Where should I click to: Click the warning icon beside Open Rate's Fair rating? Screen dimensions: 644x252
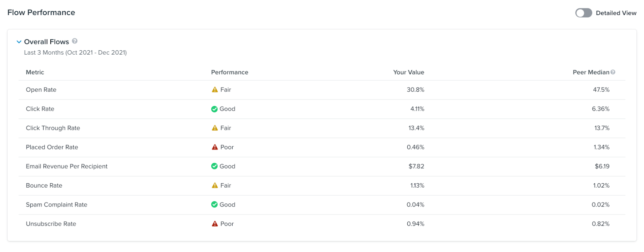215,90
